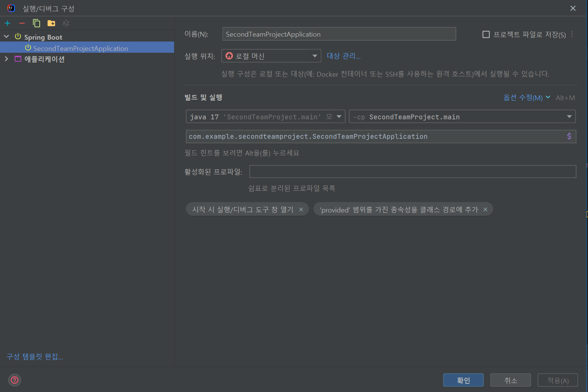Confirm with the 확인 button
The image size is (588, 392).
[x=463, y=380]
